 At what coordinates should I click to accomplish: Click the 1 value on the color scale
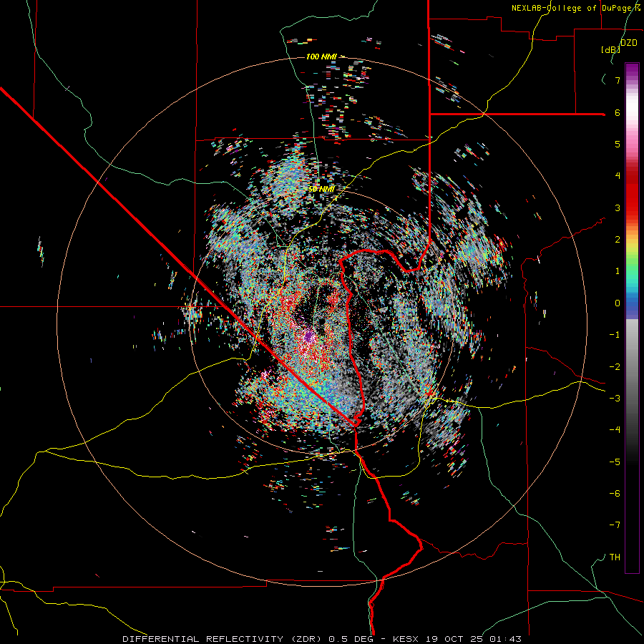pyautogui.click(x=618, y=271)
